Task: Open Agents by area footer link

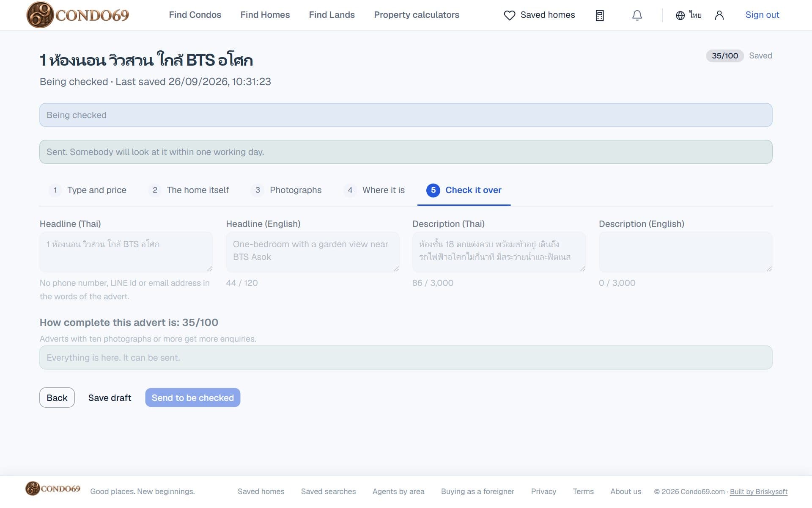Action: pyautogui.click(x=398, y=491)
